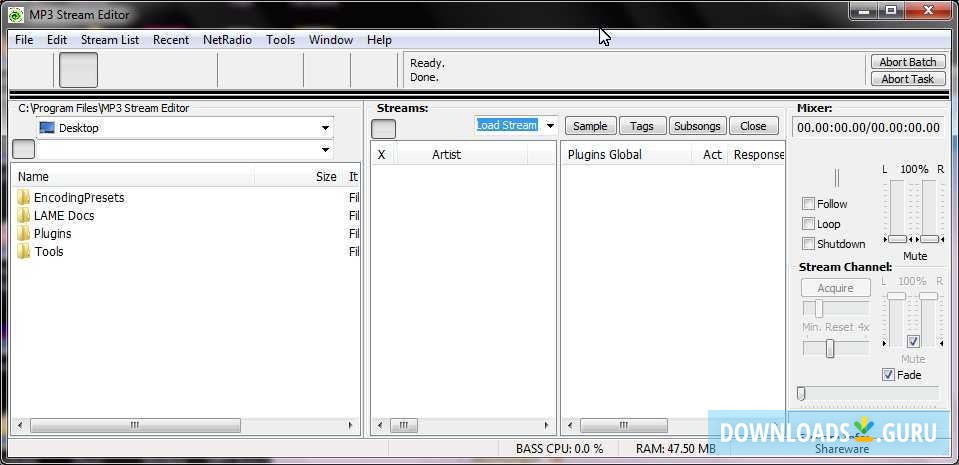Click the RAM: 47.50 MB status
Screen dimensions: 959x465
(676, 448)
